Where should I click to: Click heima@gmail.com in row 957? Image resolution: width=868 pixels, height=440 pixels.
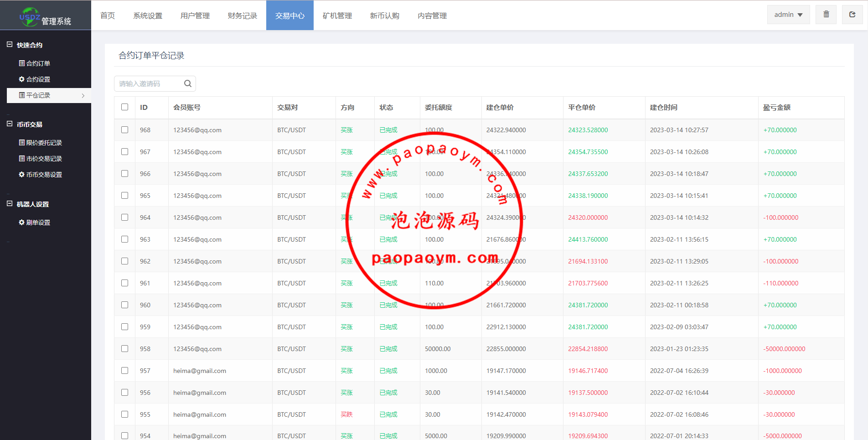pos(200,371)
